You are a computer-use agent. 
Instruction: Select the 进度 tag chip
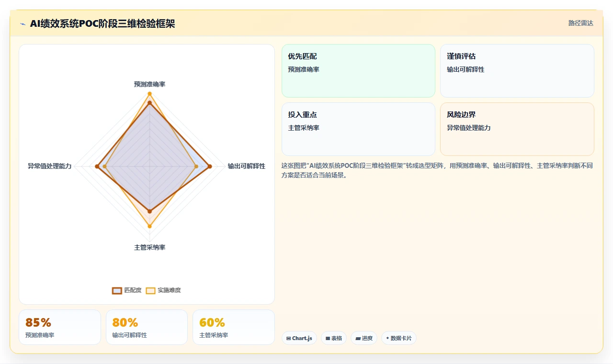(x=364, y=338)
